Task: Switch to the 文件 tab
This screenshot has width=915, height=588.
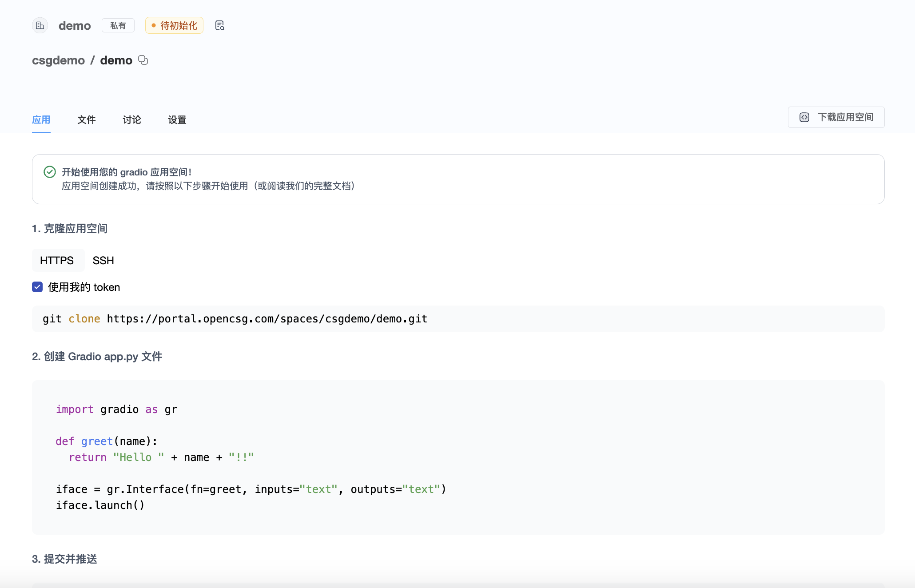Action: click(x=86, y=120)
